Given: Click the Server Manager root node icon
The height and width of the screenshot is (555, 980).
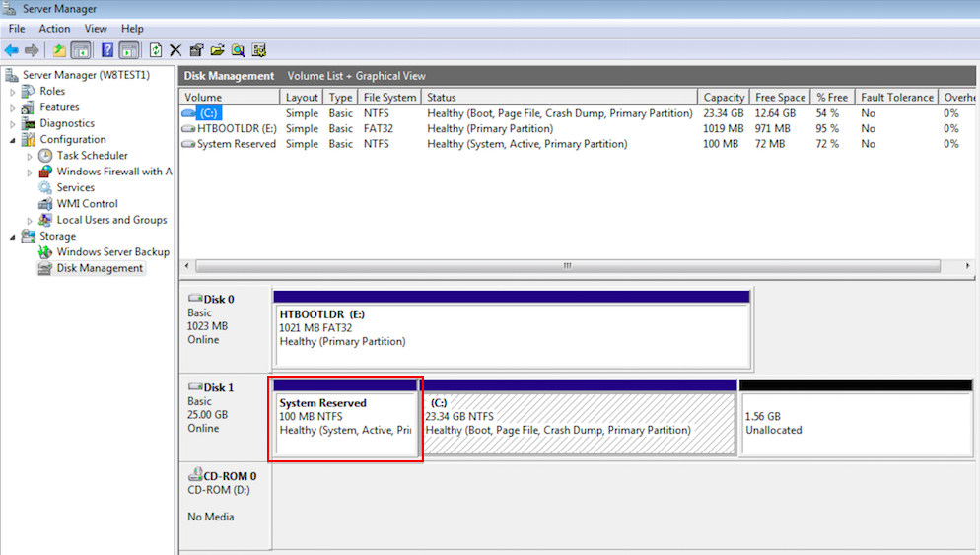Looking at the screenshot, I should point(11,75).
